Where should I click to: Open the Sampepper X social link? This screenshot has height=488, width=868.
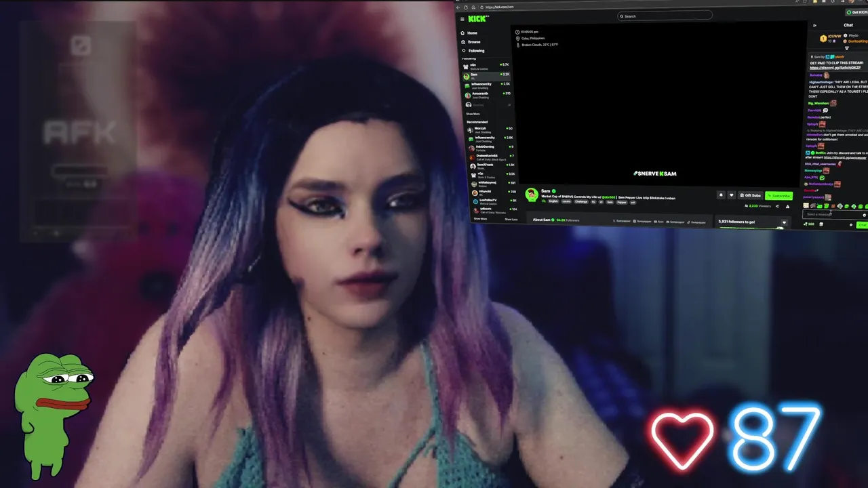click(621, 221)
